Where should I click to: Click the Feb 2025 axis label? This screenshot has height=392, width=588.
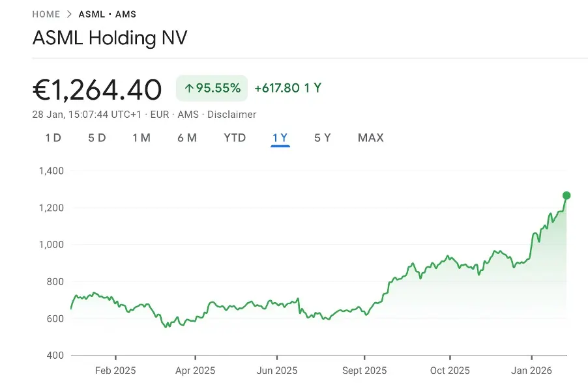coord(115,371)
